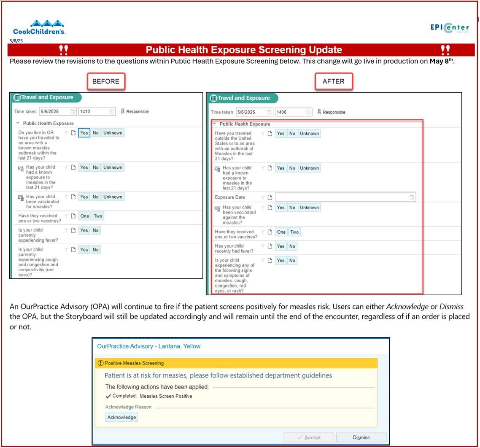
Task: Choose Two for AFTER 'one or two vaccines'
Action: 294,232
